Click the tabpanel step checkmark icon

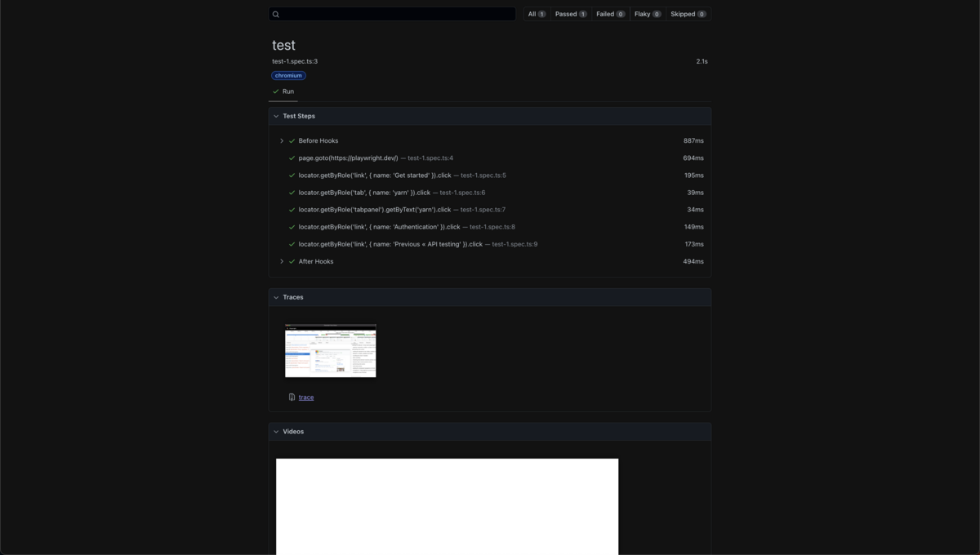(x=292, y=210)
